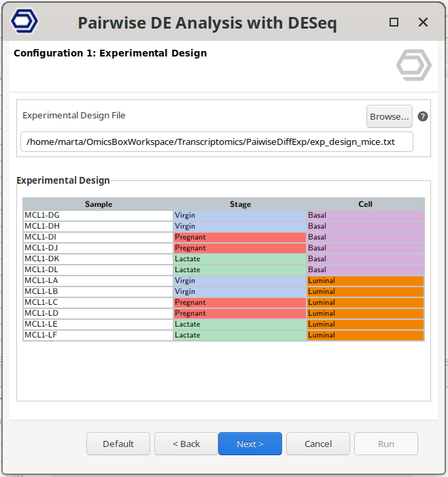Open help for Experimental Design File
The width and height of the screenshot is (448, 477).
423,116
